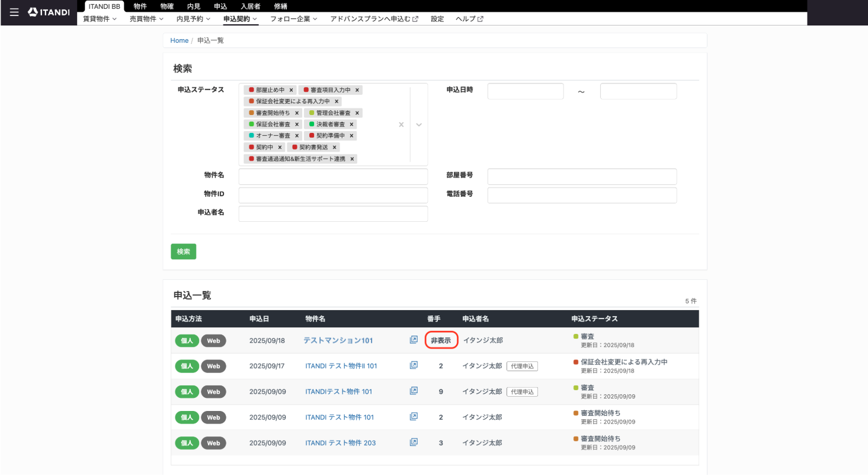The height and width of the screenshot is (475, 868).
Task: Focus the 物件ID input field
Action: [333, 196]
